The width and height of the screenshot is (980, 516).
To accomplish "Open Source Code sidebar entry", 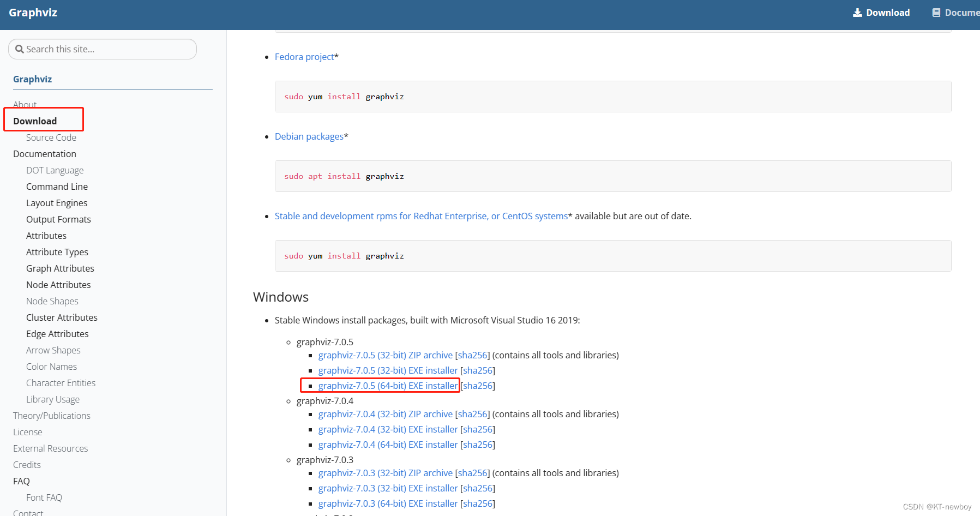I will click(x=51, y=137).
